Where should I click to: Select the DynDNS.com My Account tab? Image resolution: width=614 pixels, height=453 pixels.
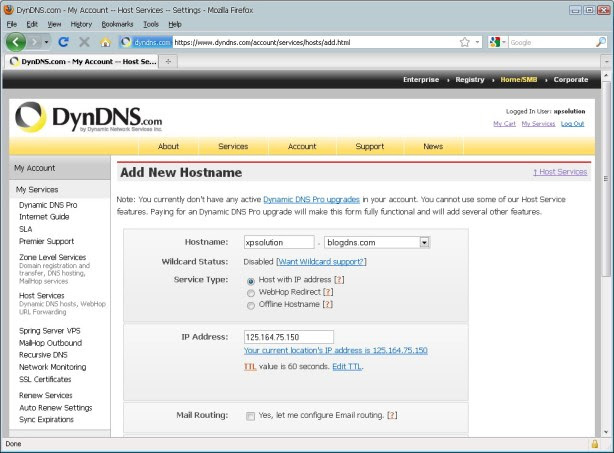pyautogui.click(x=83, y=61)
